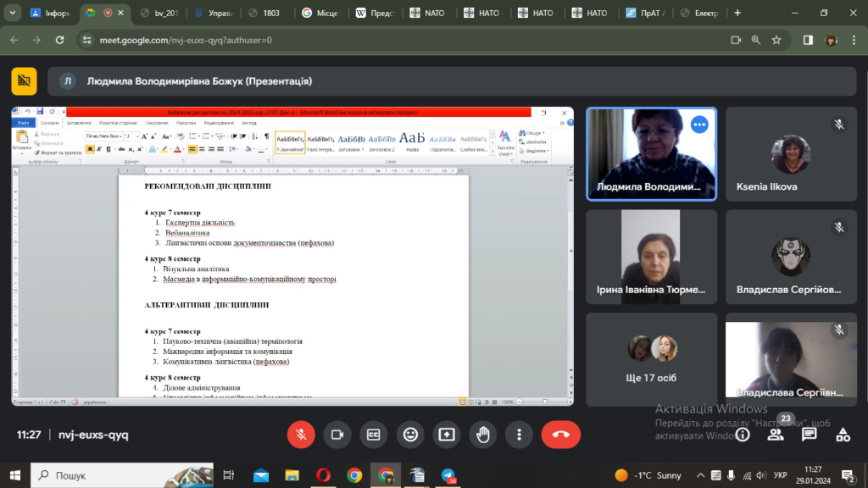Toggle the camera on or off

click(337, 435)
